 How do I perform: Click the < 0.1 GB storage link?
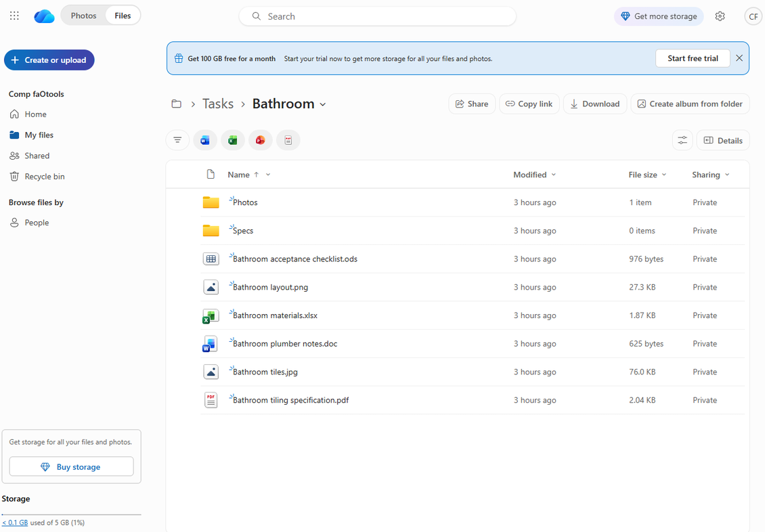click(15, 523)
